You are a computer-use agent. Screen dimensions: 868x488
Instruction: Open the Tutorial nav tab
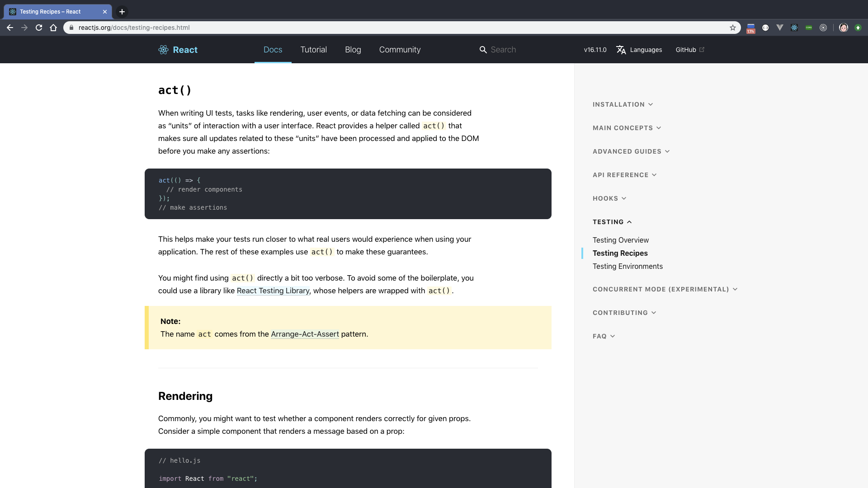pyautogui.click(x=313, y=50)
